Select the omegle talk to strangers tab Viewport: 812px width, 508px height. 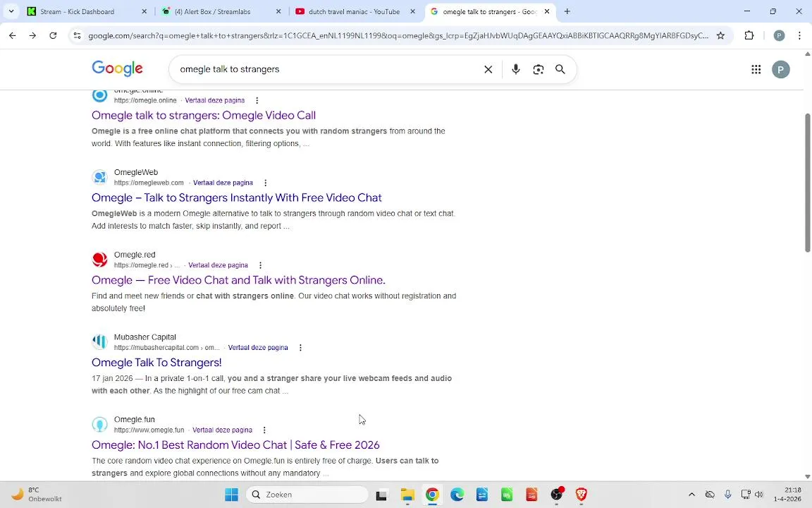[x=489, y=11]
